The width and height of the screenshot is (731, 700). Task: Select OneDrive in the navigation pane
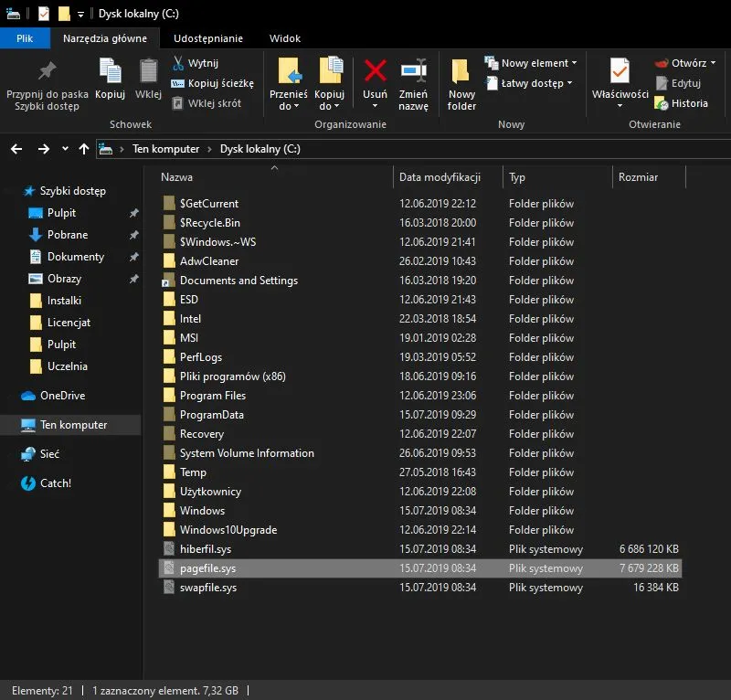[x=61, y=396]
